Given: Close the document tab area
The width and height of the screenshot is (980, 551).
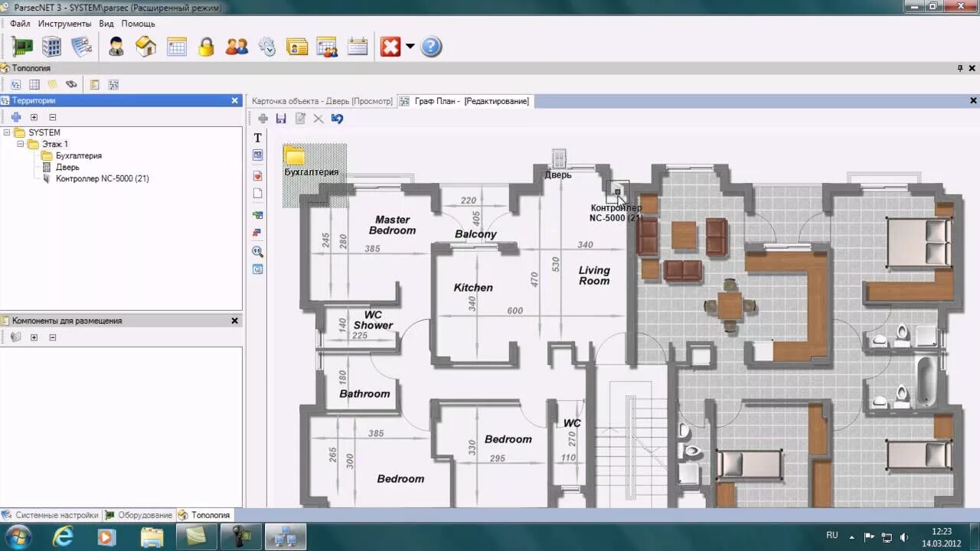Looking at the screenshot, I should (x=974, y=100).
